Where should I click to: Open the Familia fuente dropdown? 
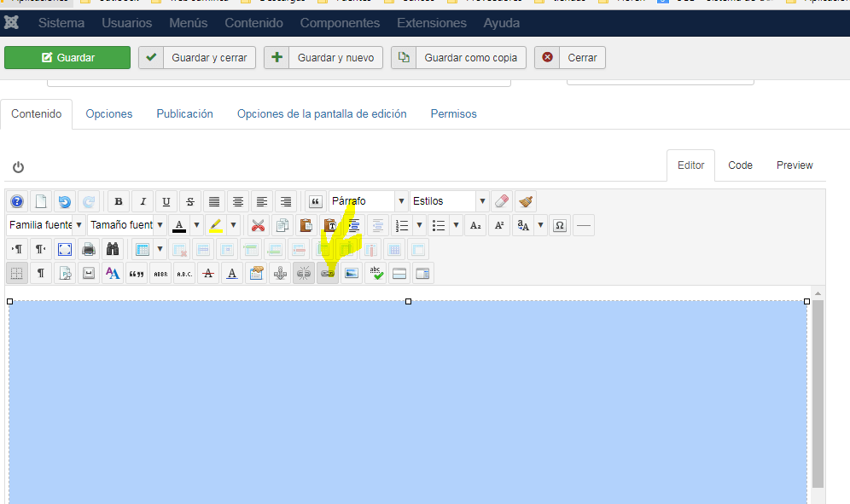pos(46,225)
